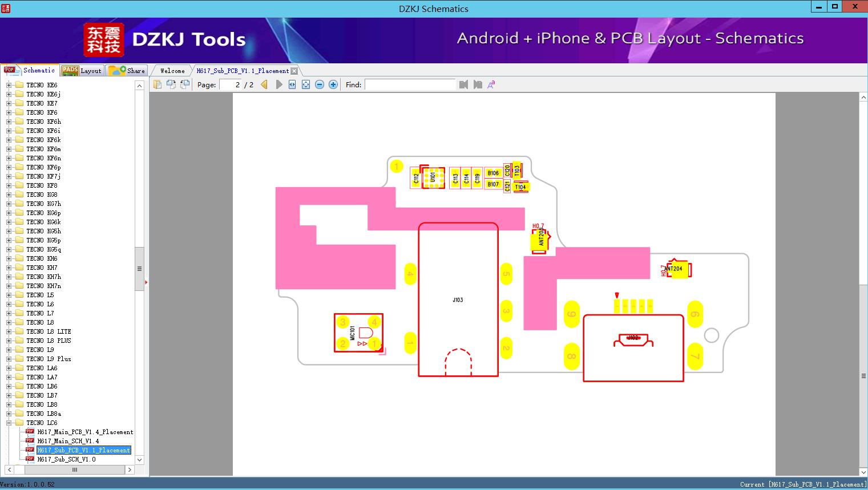The width and height of the screenshot is (868, 490).
Task: Select TECNO L9 Plus tree item
Action: point(49,359)
